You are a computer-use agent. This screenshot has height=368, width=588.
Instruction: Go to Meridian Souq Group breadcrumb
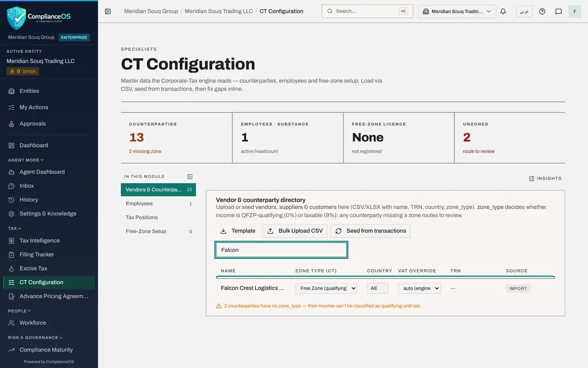151,11
